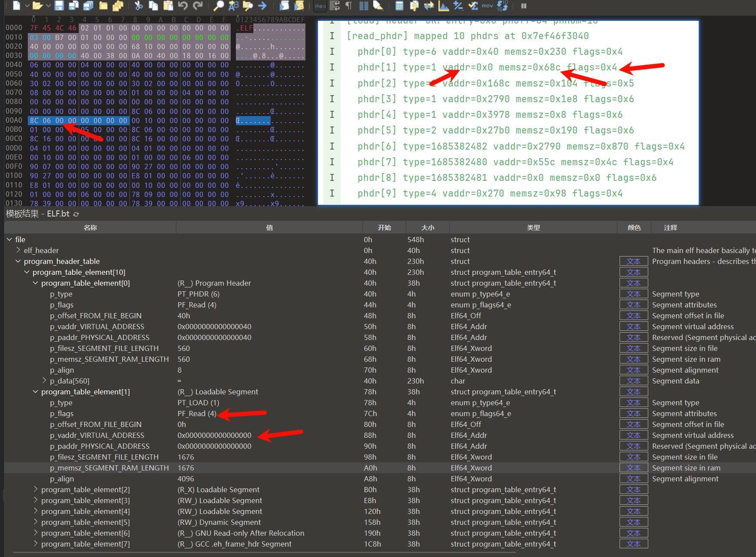Save the current file with floppy icon
The width and height of the screenshot is (756, 557).
tap(59, 6)
